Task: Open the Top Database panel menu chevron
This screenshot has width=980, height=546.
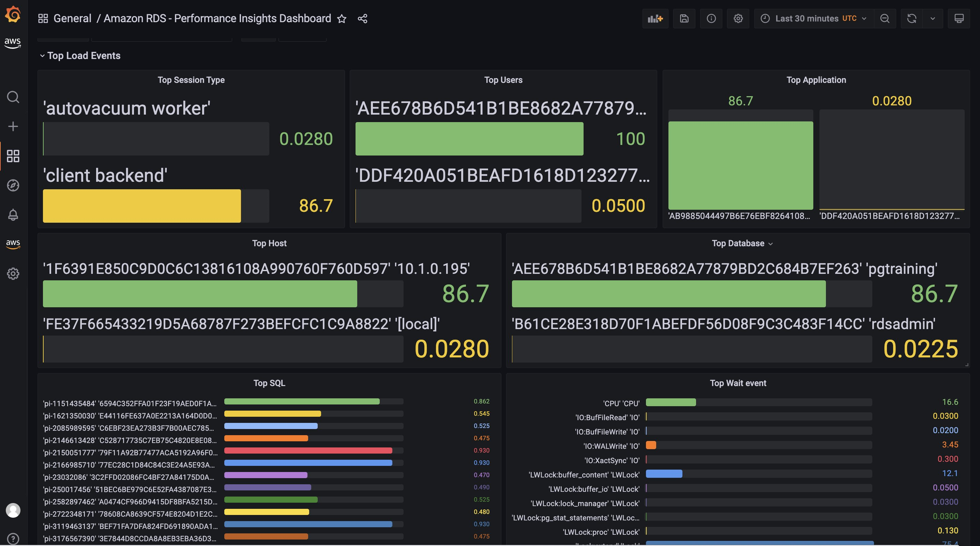Action: (771, 244)
